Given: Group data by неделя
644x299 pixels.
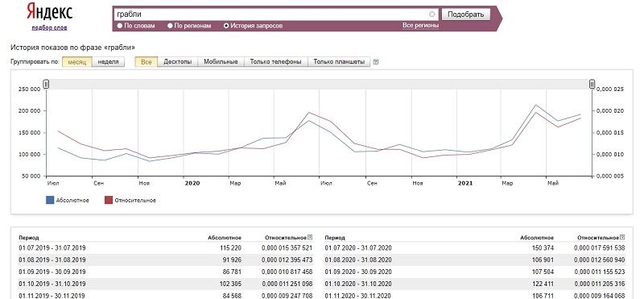Looking at the screenshot, I should pos(109,62).
